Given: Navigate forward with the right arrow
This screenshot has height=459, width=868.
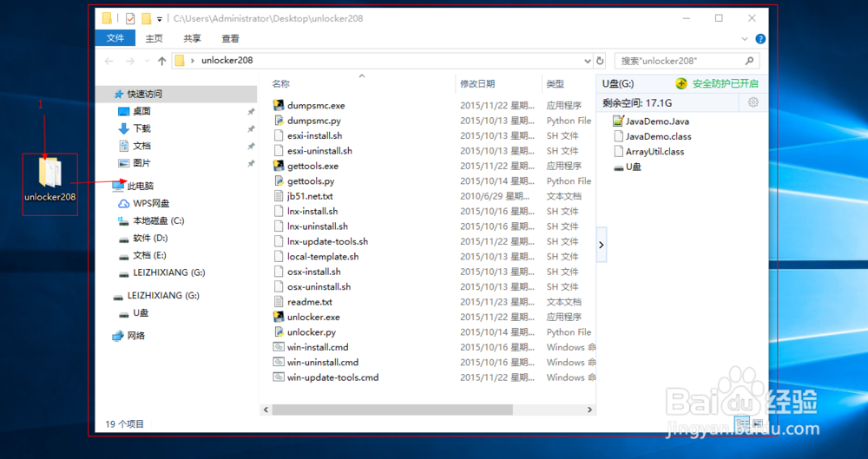Looking at the screenshot, I should pos(130,61).
